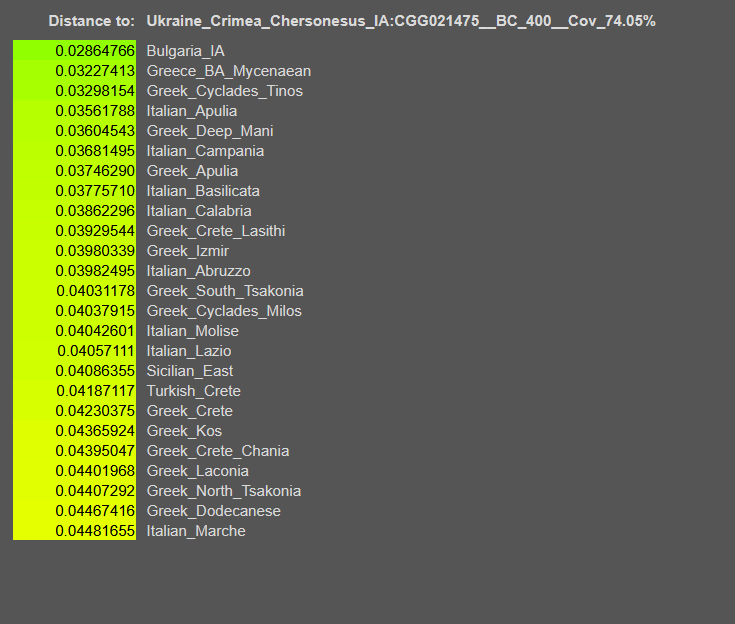The width and height of the screenshot is (735, 624).
Task: Select distance value 0.03561788
Action: 95,111
